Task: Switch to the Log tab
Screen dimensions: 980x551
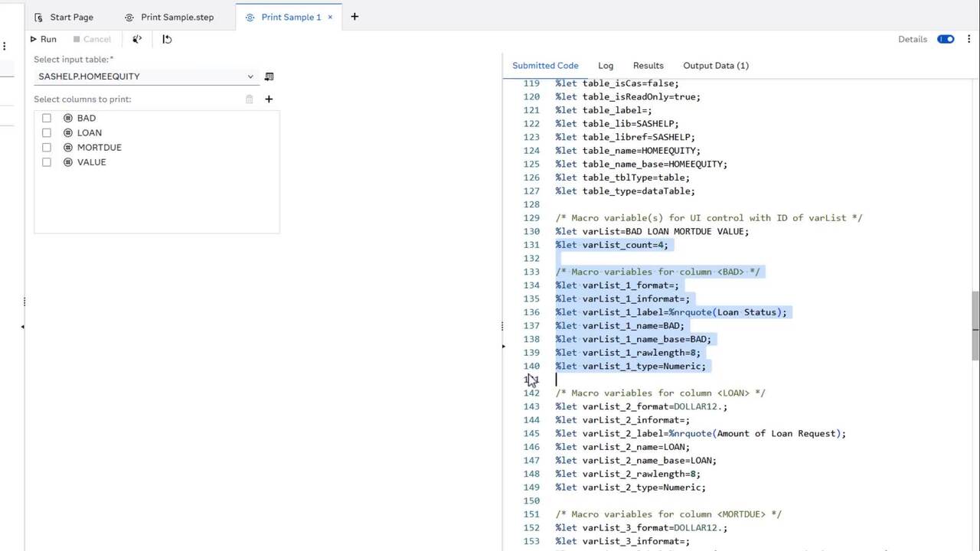Action: pyautogui.click(x=605, y=66)
